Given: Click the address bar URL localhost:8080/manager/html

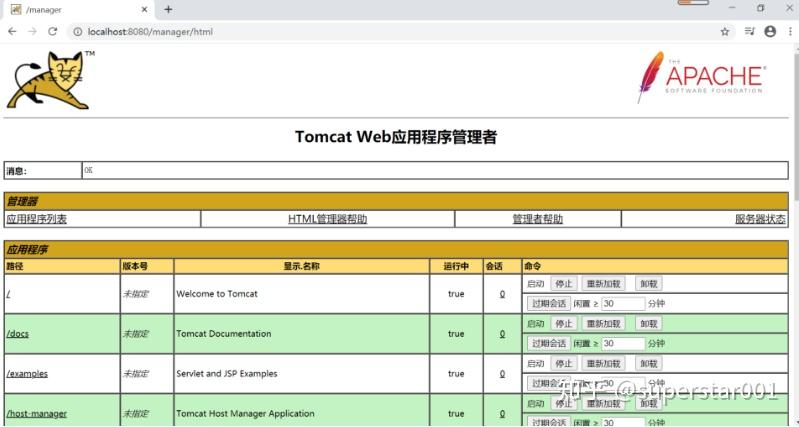Looking at the screenshot, I should point(150,32).
